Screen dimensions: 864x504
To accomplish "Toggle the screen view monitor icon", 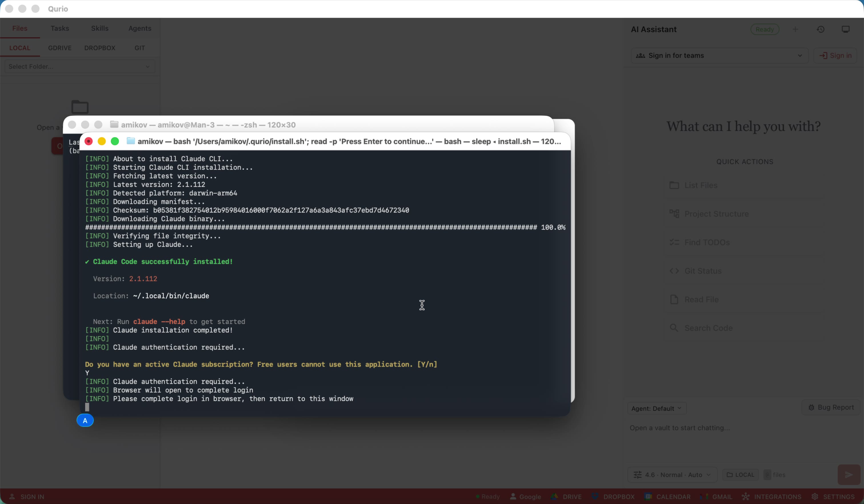I will click(x=845, y=29).
